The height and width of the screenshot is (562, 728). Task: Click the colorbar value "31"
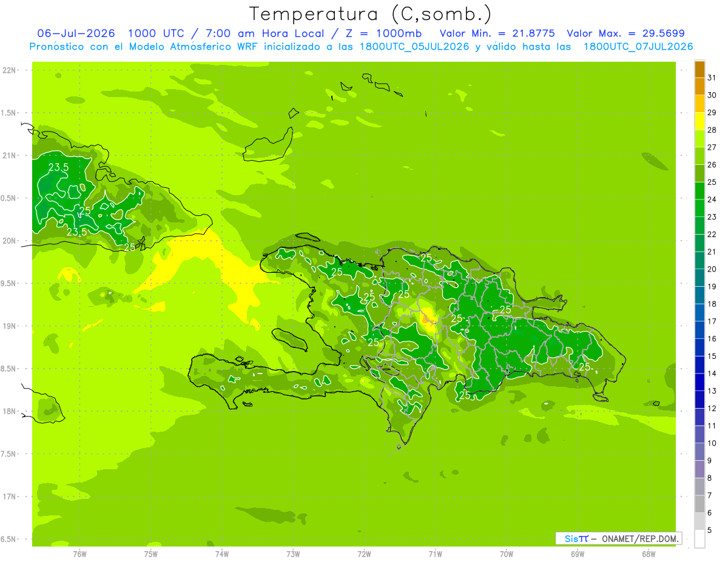[712, 78]
